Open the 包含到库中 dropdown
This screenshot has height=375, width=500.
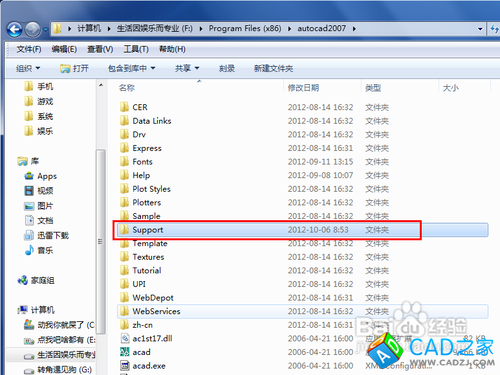[132, 68]
